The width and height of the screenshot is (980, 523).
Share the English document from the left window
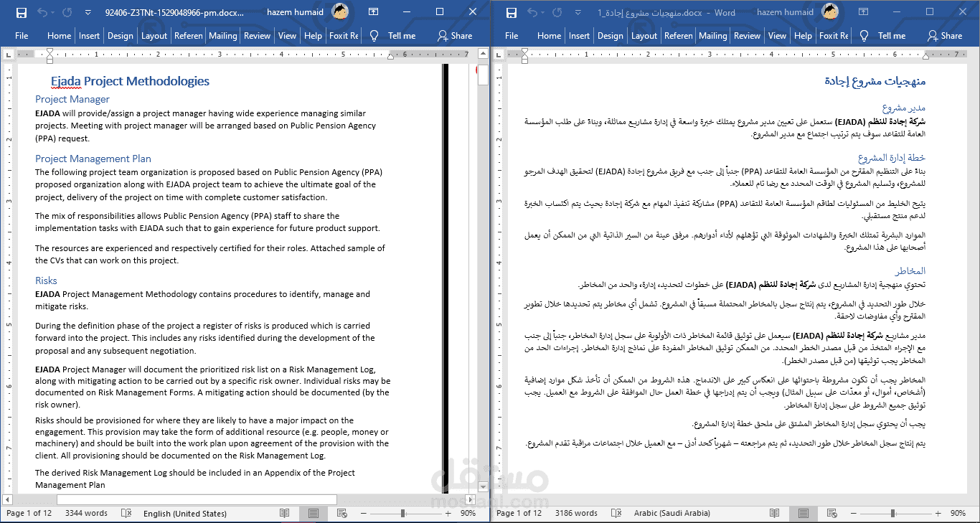pyautogui.click(x=455, y=35)
